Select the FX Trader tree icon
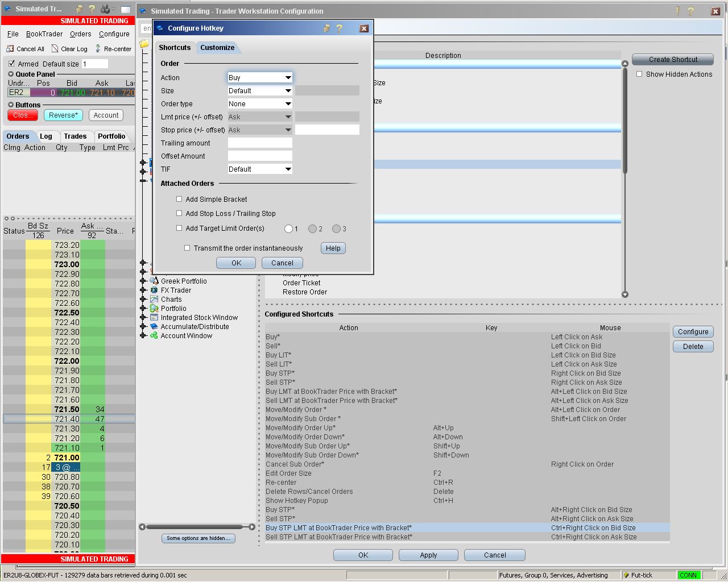The height and width of the screenshot is (582, 728). pos(154,290)
